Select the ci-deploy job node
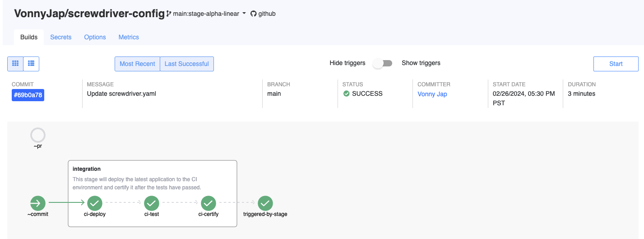Screen dimensions: 644x239 pos(95,203)
